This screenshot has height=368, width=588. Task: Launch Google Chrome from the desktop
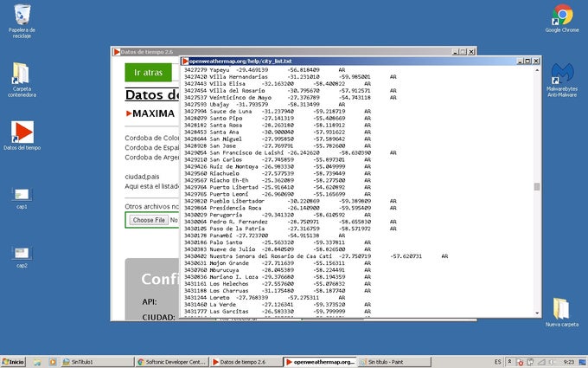pyautogui.click(x=562, y=18)
